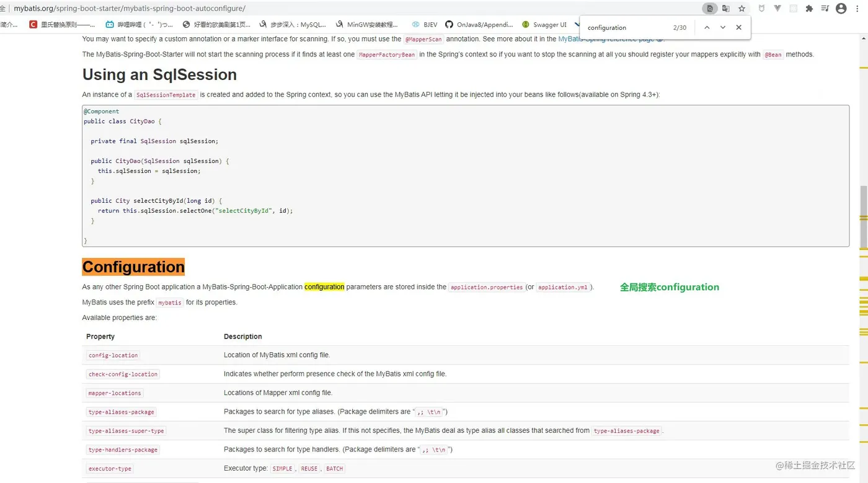The width and height of the screenshot is (868, 483).
Task: Open the 步步深入 MySQL bookmark
Action: (293, 25)
